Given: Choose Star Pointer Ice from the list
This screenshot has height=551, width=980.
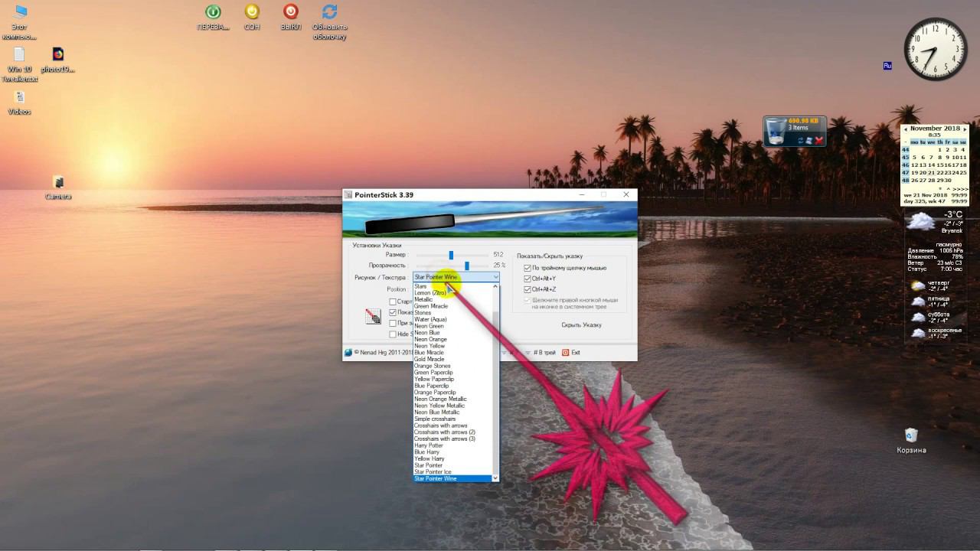Looking at the screenshot, I should [452, 472].
